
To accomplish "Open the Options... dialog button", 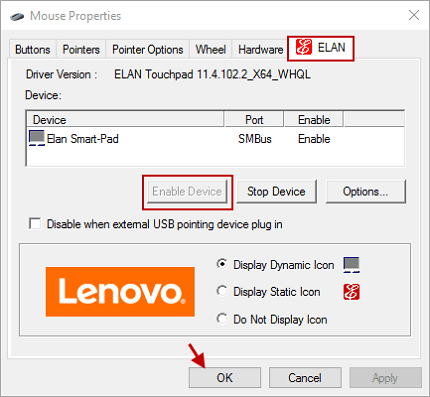I will [365, 192].
